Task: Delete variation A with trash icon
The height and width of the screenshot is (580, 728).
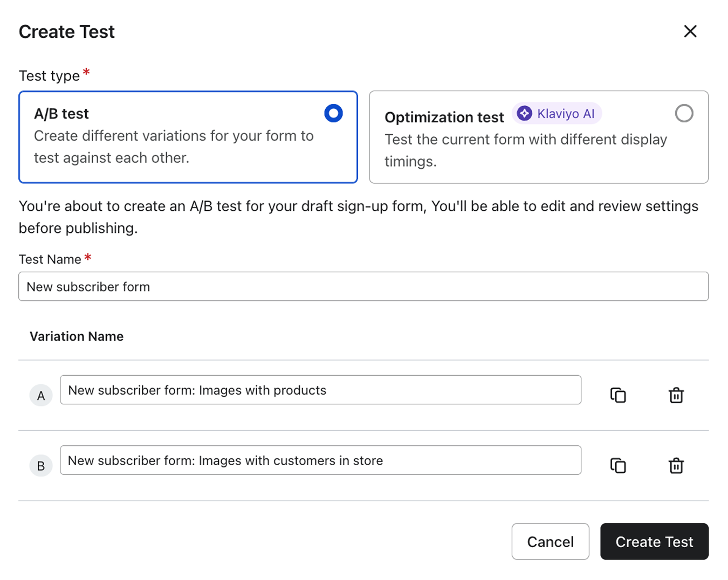Action: (x=676, y=395)
